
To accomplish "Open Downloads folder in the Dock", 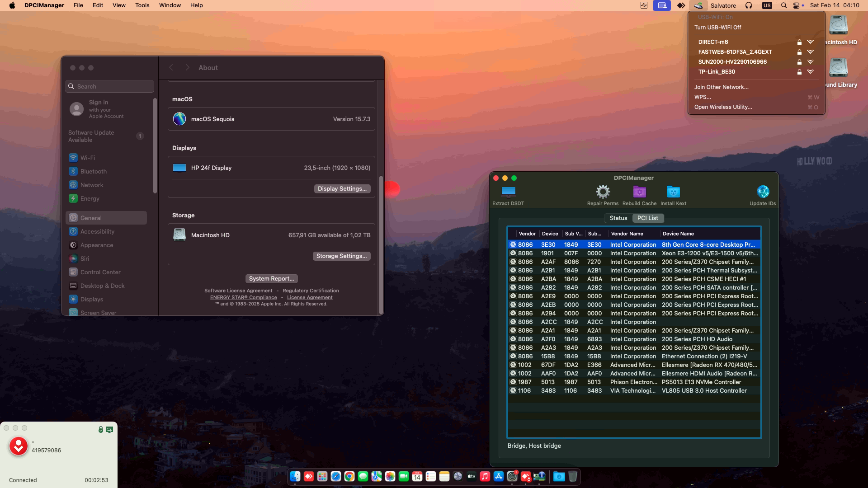I will click(559, 476).
